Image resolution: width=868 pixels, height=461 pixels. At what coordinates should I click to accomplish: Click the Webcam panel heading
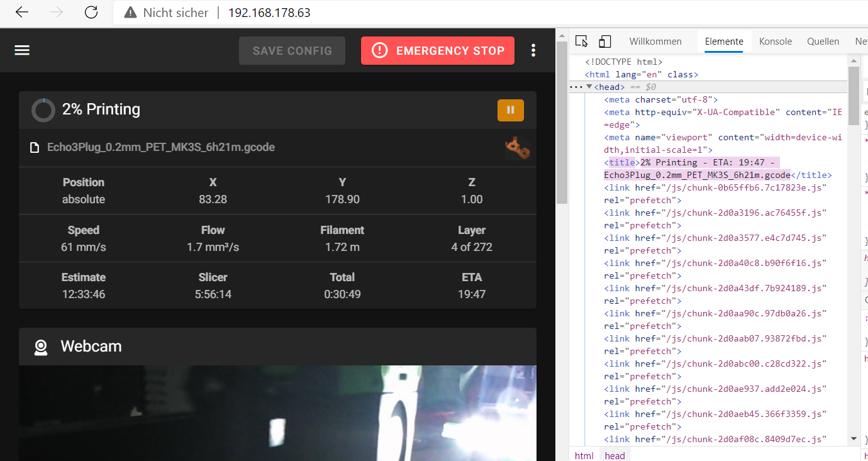click(x=91, y=347)
